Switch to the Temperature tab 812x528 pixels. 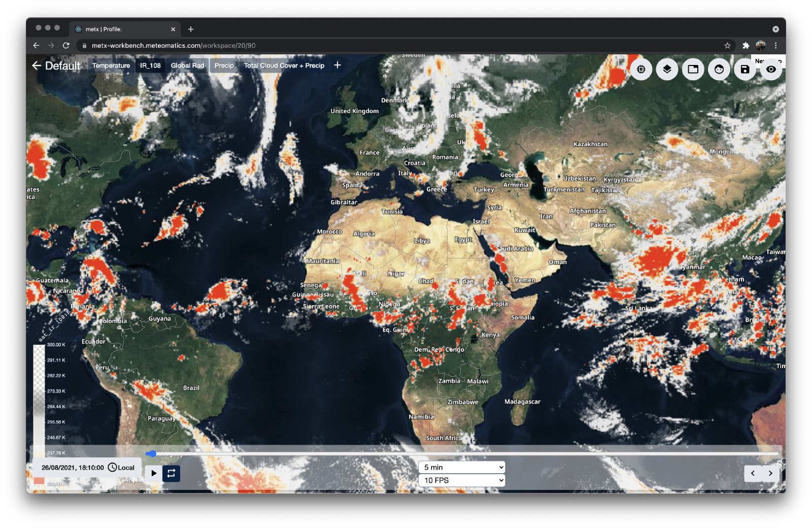[x=111, y=65]
